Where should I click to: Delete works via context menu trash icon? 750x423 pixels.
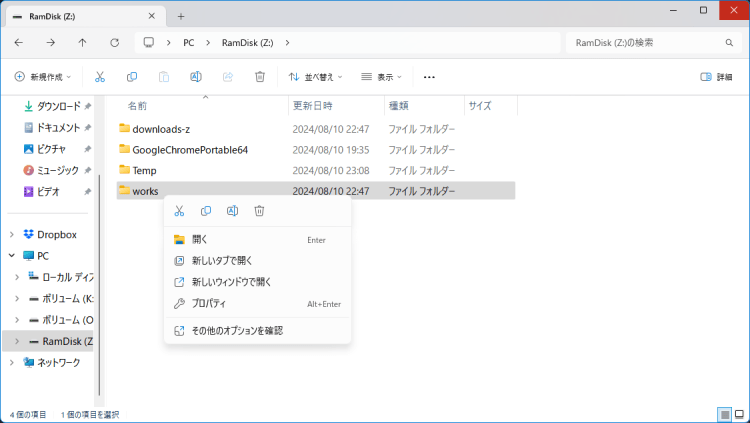coord(259,211)
